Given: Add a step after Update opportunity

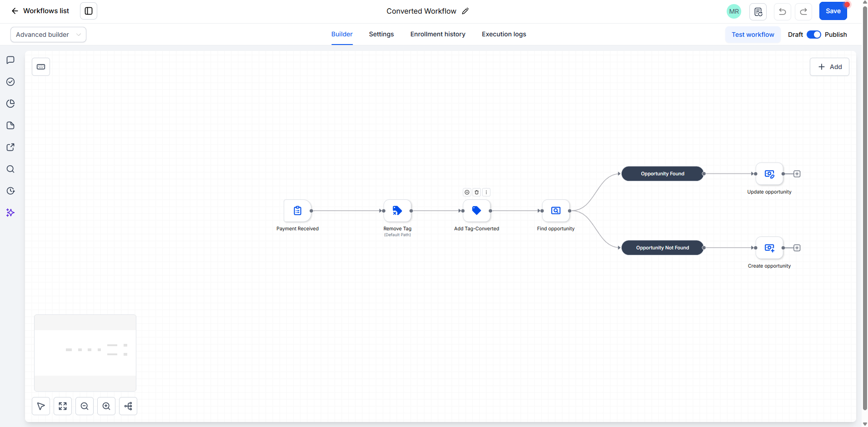Looking at the screenshot, I should pyautogui.click(x=797, y=174).
